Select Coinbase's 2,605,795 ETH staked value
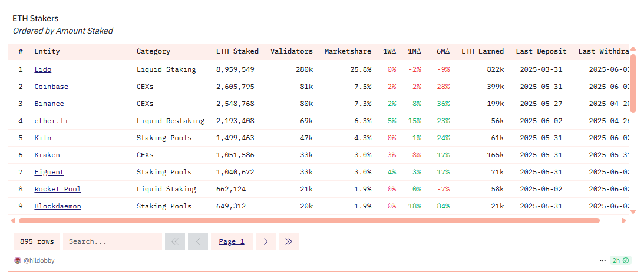The image size is (644, 278). coord(235,87)
